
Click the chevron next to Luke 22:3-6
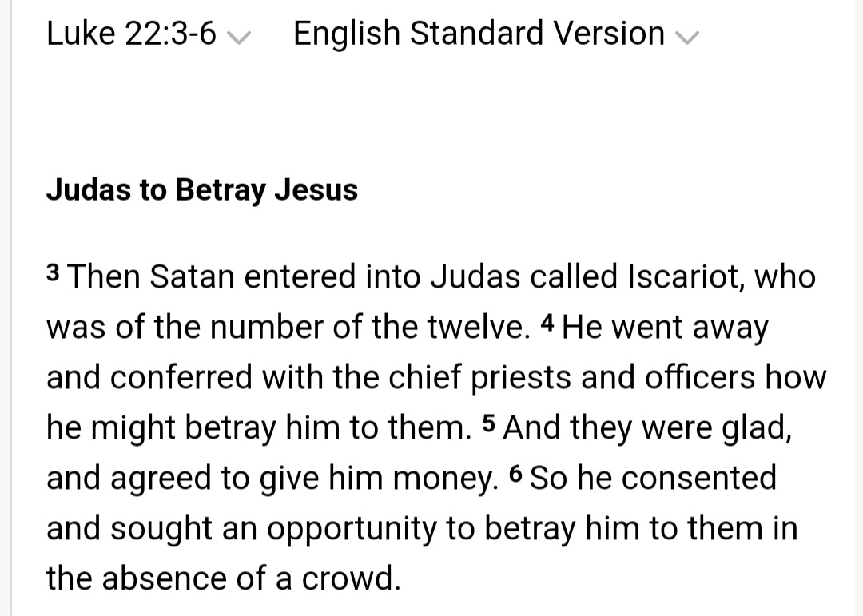239,38
